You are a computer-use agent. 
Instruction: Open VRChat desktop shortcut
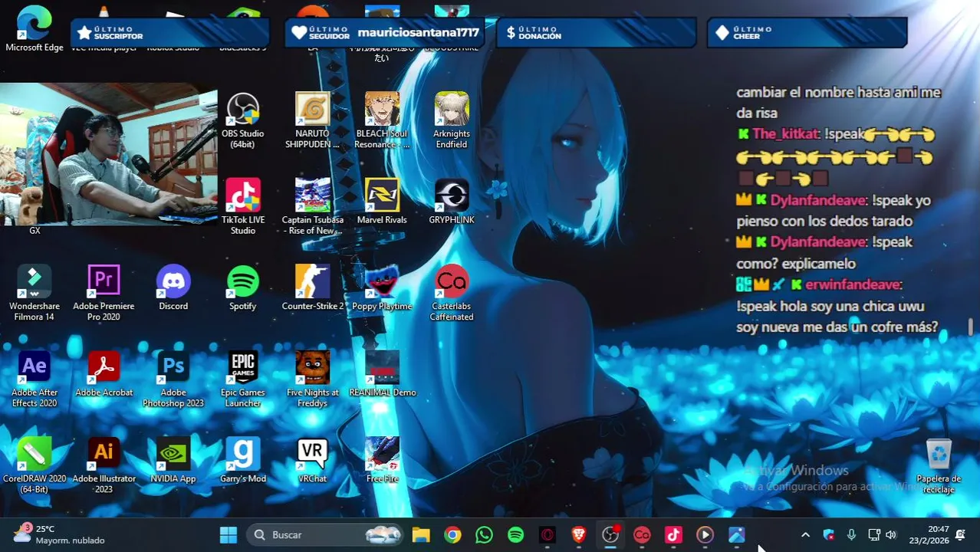[x=312, y=462]
